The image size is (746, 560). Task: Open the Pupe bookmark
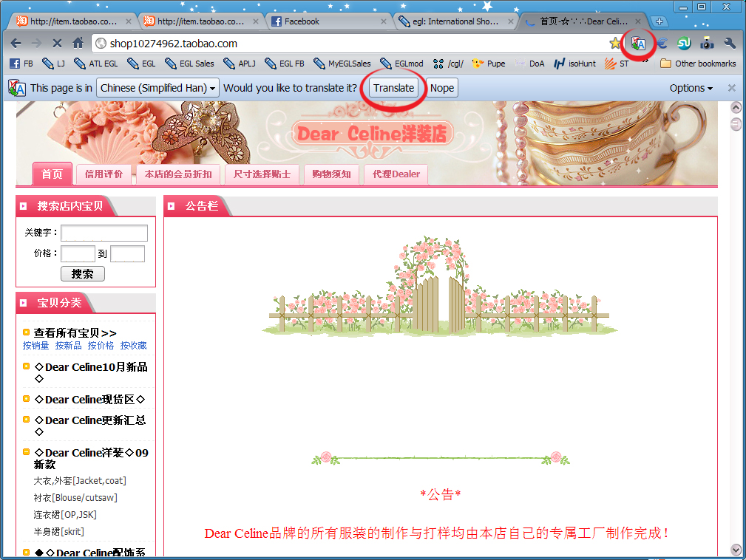(489, 64)
